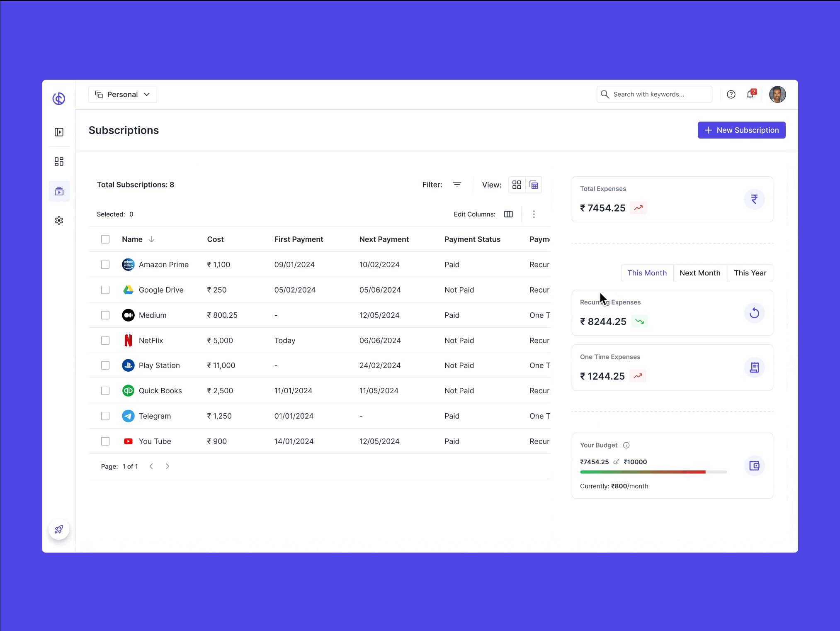Sort by the Payment Status column header
The width and height of the screenshot is (840, 631).
[472, 239]
